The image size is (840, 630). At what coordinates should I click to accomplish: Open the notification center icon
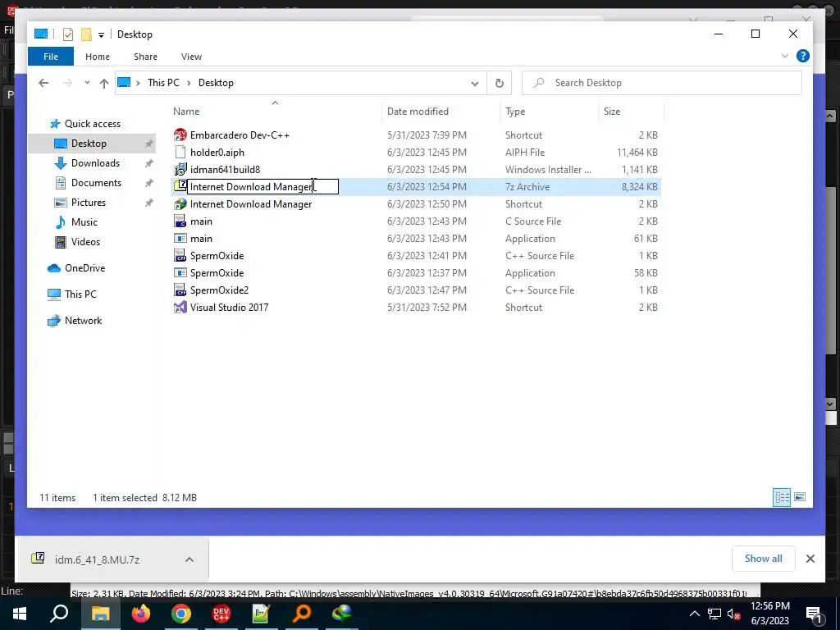point(814,614)
